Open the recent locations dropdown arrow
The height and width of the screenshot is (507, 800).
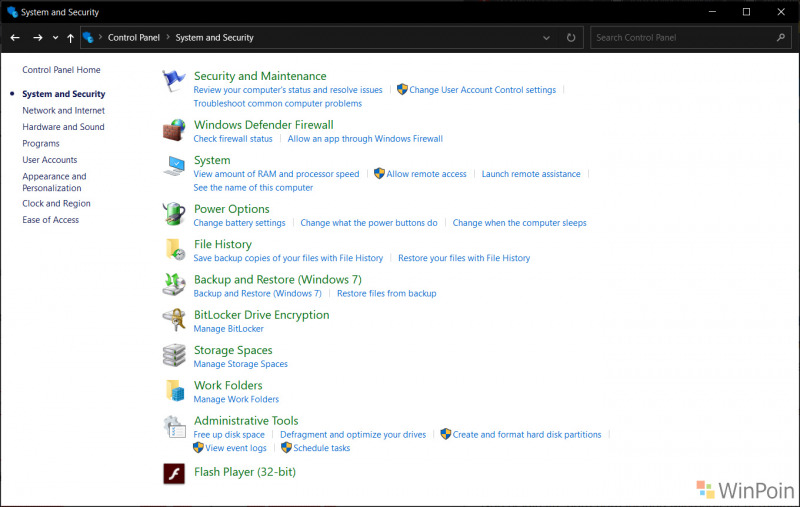(55, 38)
